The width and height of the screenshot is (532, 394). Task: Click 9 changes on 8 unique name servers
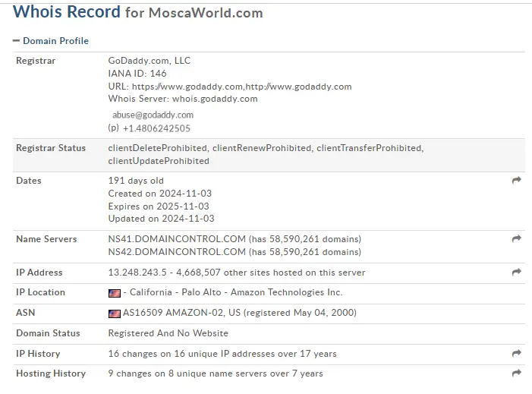(216, 374)
